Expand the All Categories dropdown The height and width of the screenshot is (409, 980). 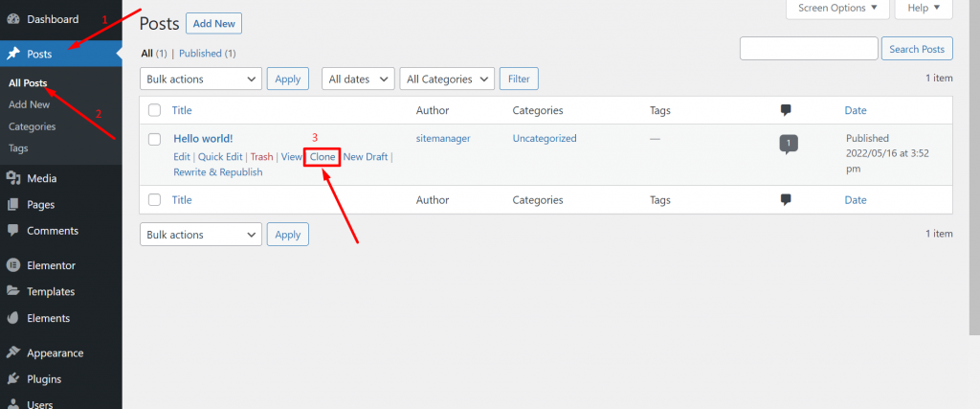(448, 80)
